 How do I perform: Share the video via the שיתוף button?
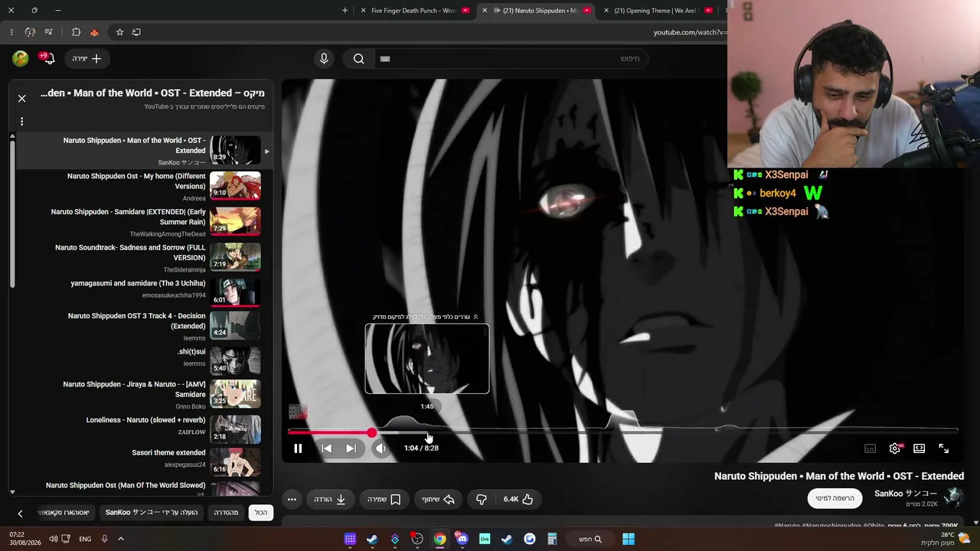pos(438,499)
